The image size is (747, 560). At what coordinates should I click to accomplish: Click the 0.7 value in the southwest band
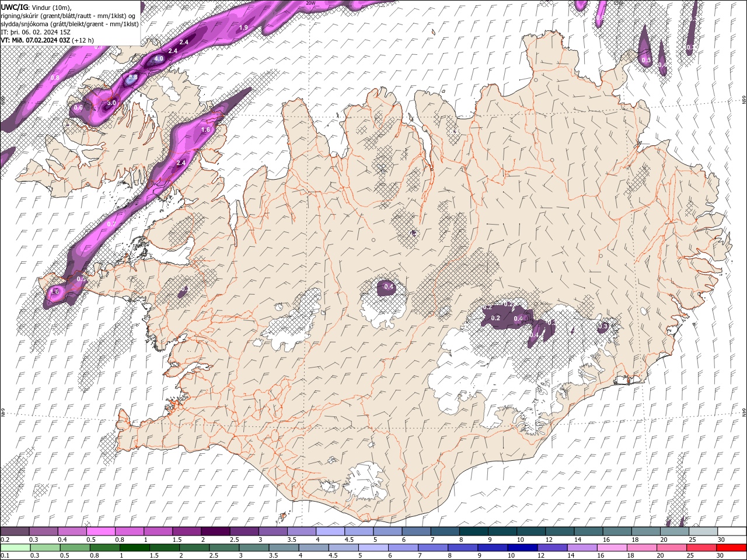coord(111,224)
